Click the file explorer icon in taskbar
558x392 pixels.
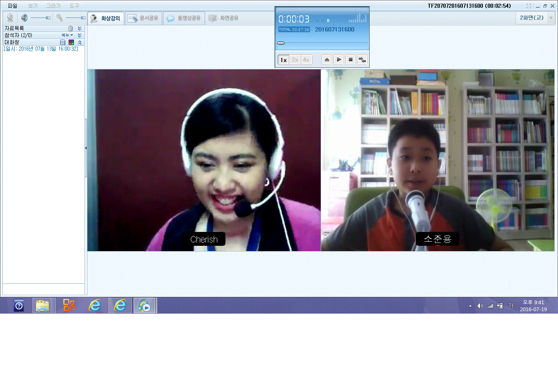tap(42, 305)
